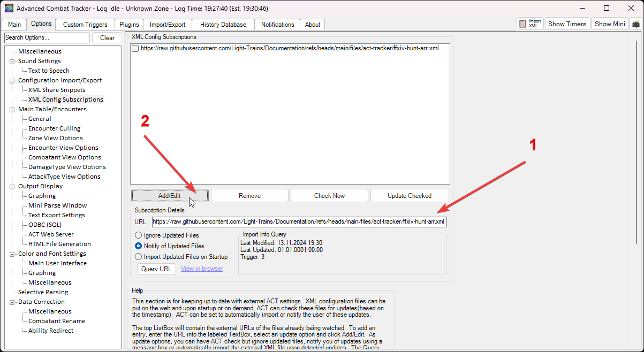The image size is (644, 352).
Task: Check the ffxiv-hunt-arr.xml subscription checkbox
Action: tap(135, 48)
